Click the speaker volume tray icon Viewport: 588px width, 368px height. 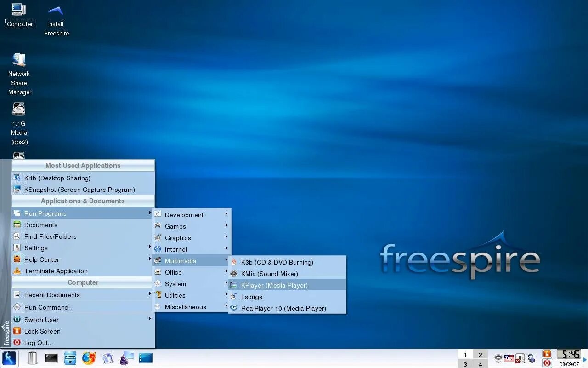click(x=498, y=358)
